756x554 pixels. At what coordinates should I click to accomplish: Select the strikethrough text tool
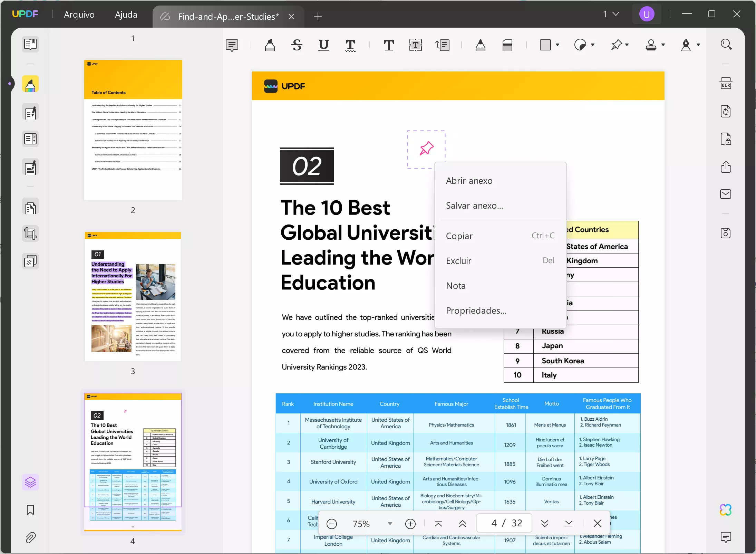(297, 45)
